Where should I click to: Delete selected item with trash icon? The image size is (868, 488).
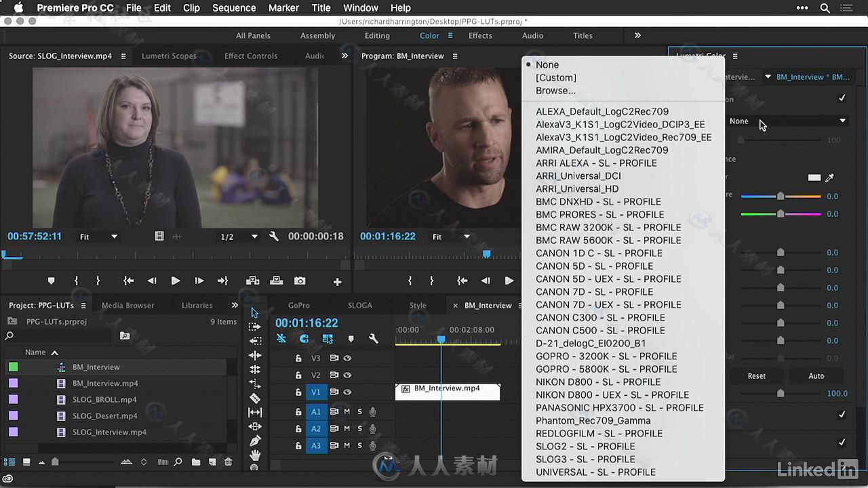[x=228, y=462]
